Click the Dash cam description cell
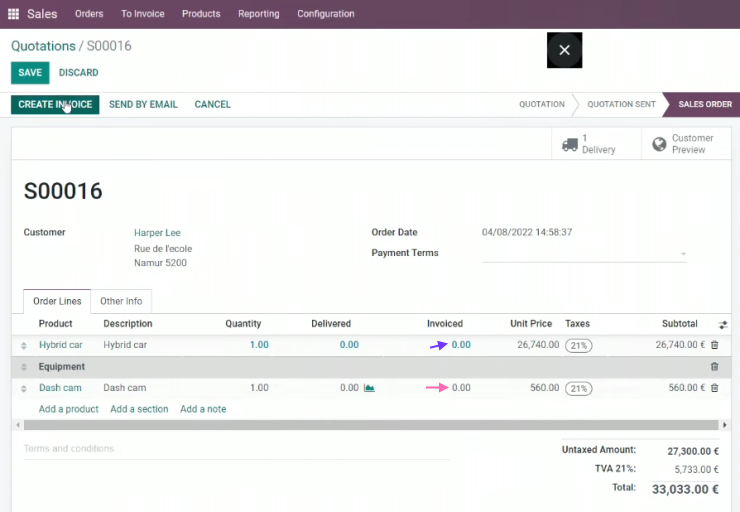740x512 pixels. [x=125, y=388]
